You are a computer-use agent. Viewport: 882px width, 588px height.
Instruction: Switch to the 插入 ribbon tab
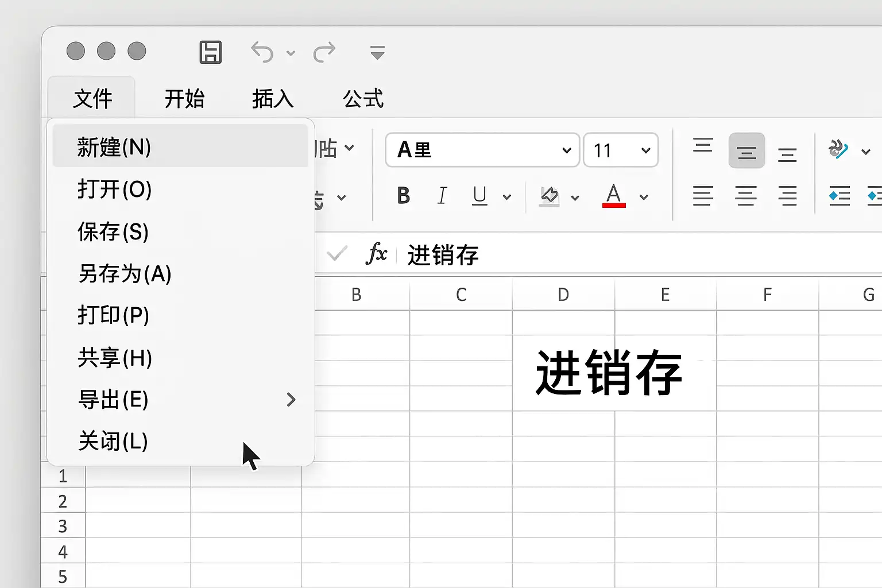pos(273,99)
